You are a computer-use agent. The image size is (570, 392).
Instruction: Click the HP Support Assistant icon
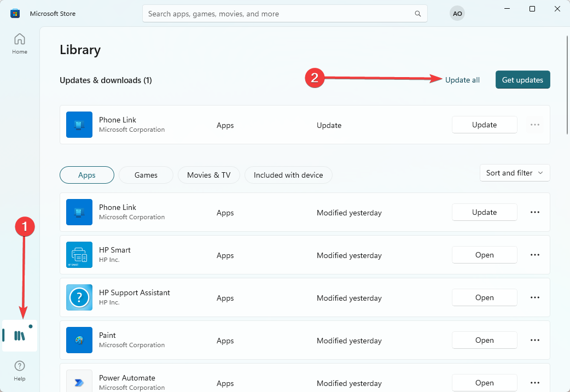(x=79, y=297)
